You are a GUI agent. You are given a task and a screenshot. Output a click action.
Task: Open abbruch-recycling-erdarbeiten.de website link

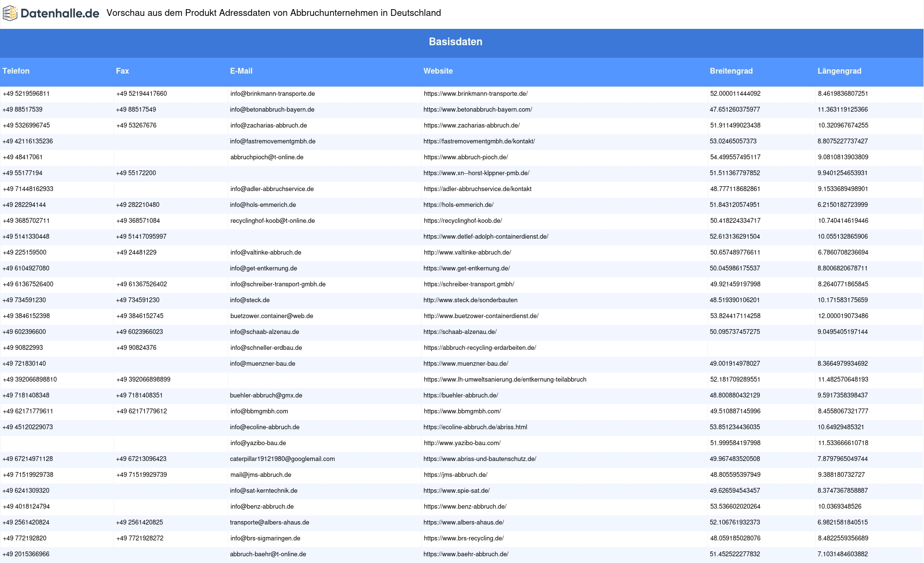[480, 348]
